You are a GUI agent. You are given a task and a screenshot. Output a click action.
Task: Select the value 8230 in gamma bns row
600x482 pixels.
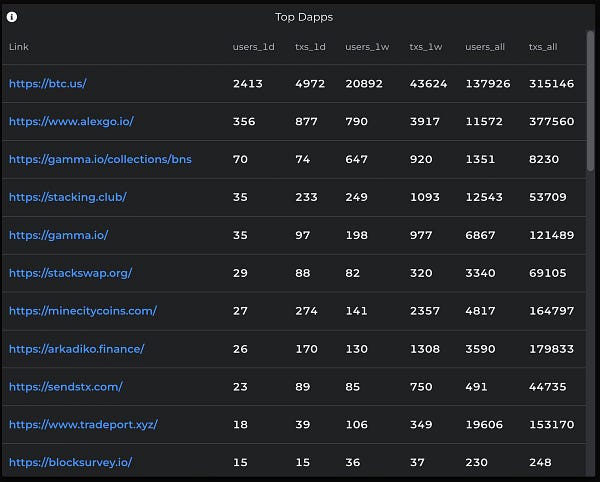(544, 160)
